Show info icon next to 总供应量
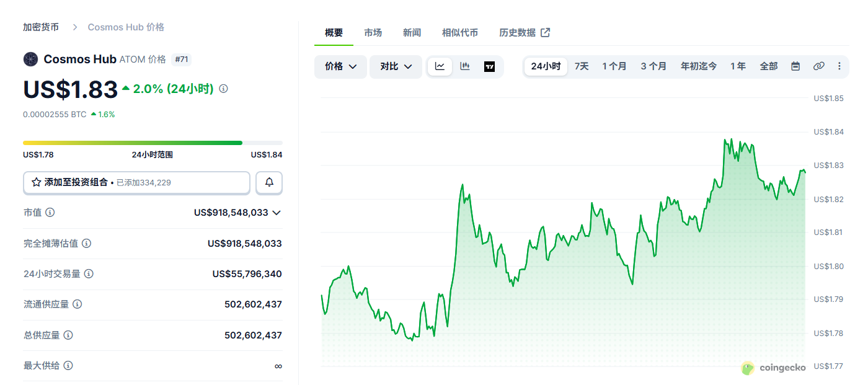This screenshot has width=868, height=385. (68, 335)
